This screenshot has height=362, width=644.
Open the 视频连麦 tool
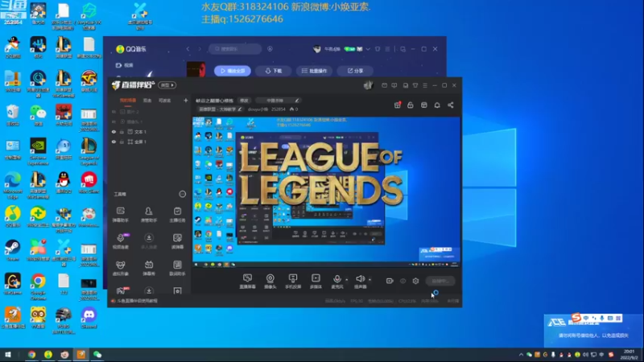click(120, 241)
